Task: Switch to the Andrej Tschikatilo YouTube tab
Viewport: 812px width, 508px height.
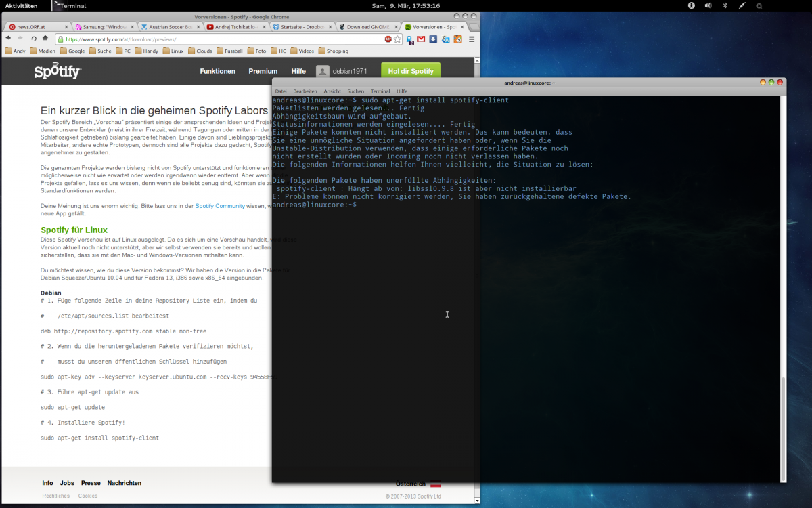Action: 235,27
